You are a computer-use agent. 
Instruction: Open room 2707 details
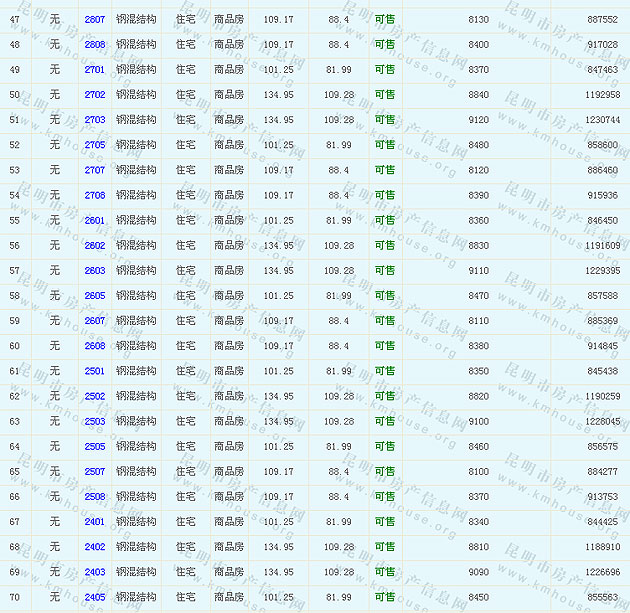(95, 170)
